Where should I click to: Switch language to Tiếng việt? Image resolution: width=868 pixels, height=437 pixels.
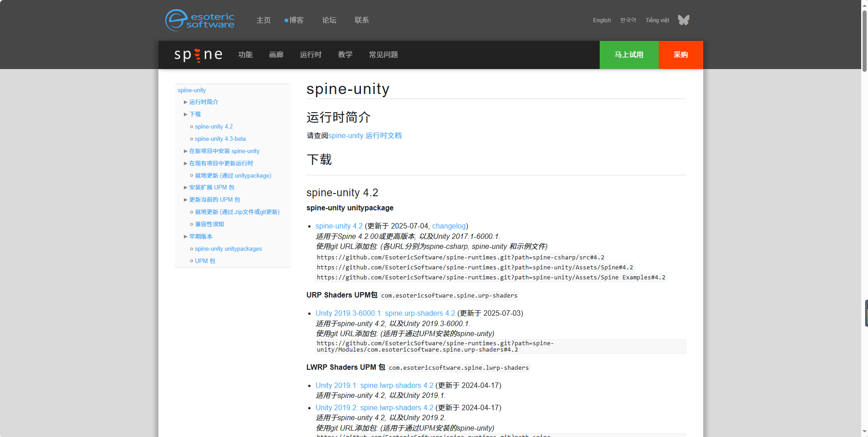(x=657, y=20)
